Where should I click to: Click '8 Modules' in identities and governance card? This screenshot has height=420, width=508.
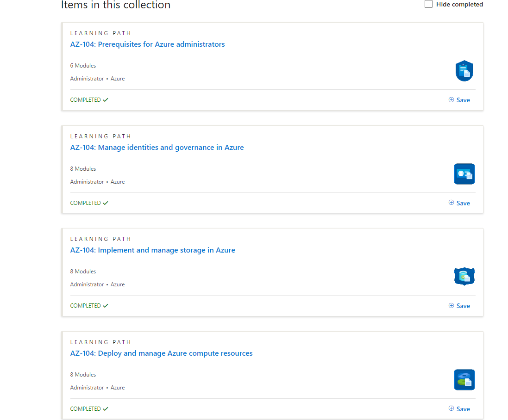[x=83, y=169]
